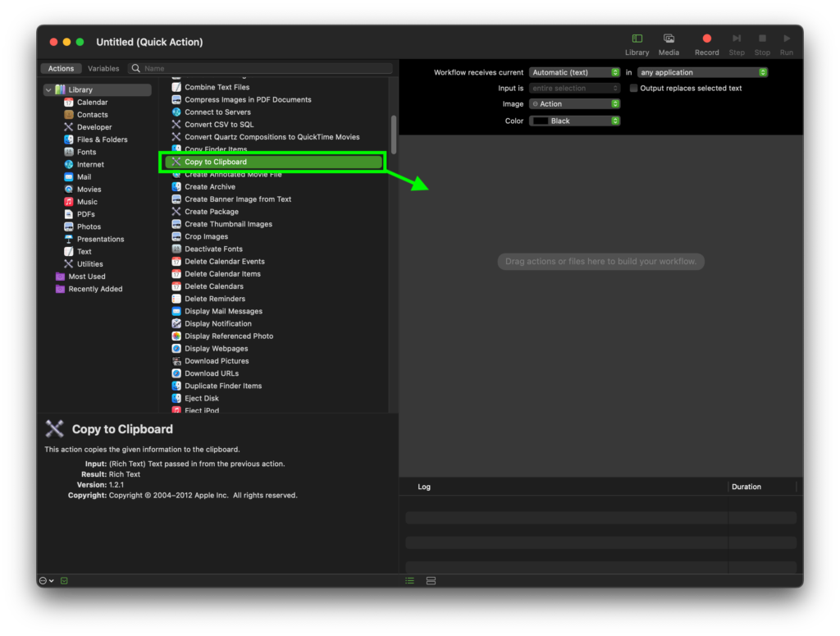
Task: Enable Output replaces selected text checkbox
Action: [x=634, y=89]
